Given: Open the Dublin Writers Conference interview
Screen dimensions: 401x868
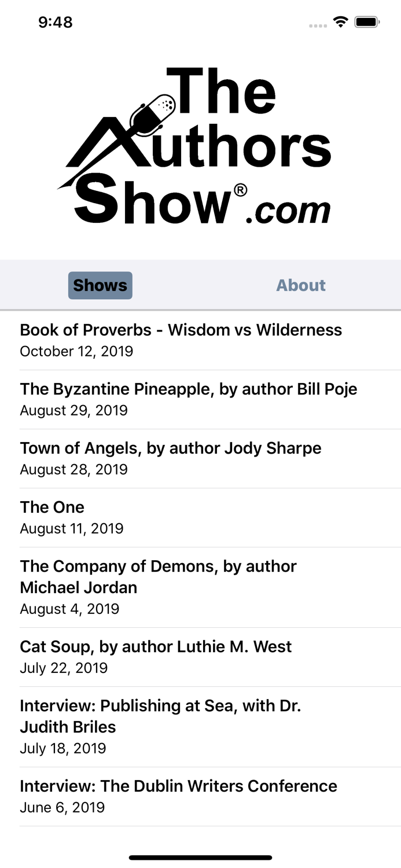Looking at the screenshot, I should click(x=178, y=786).
